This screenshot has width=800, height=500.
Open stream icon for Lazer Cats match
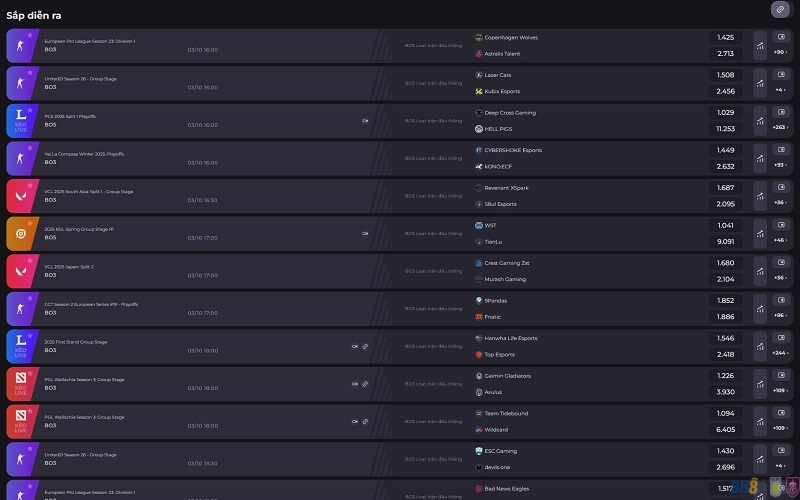pos(780,75)
